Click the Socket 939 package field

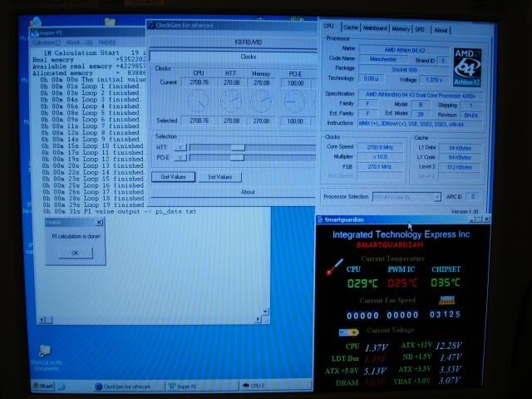coord(404,70)
